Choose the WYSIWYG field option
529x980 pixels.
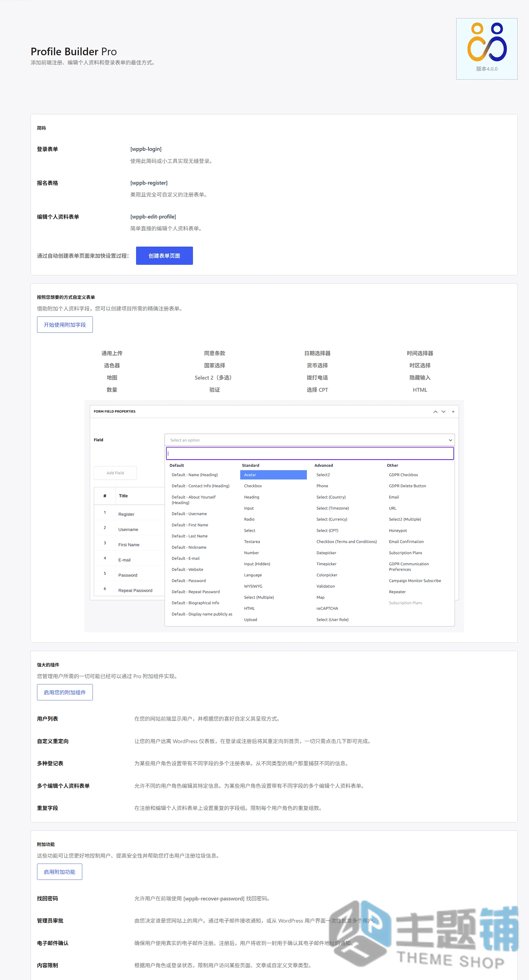coord(253,586)
